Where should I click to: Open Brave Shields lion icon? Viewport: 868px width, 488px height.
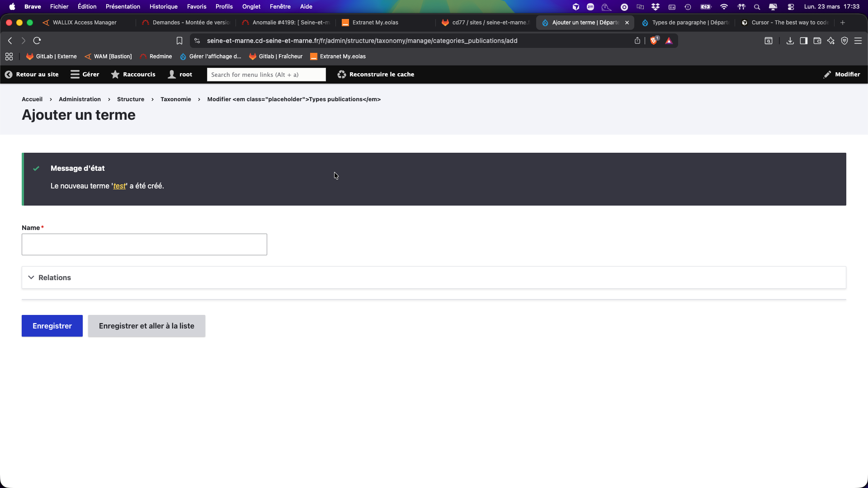(x=654, y=41)
